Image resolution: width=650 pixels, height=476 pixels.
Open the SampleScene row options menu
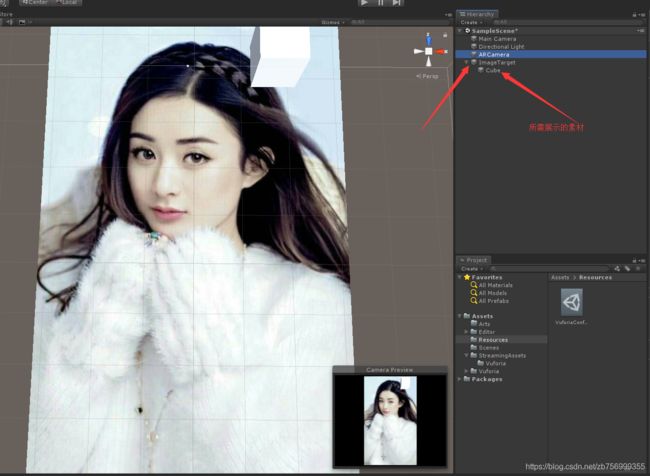tap(641, 31)
